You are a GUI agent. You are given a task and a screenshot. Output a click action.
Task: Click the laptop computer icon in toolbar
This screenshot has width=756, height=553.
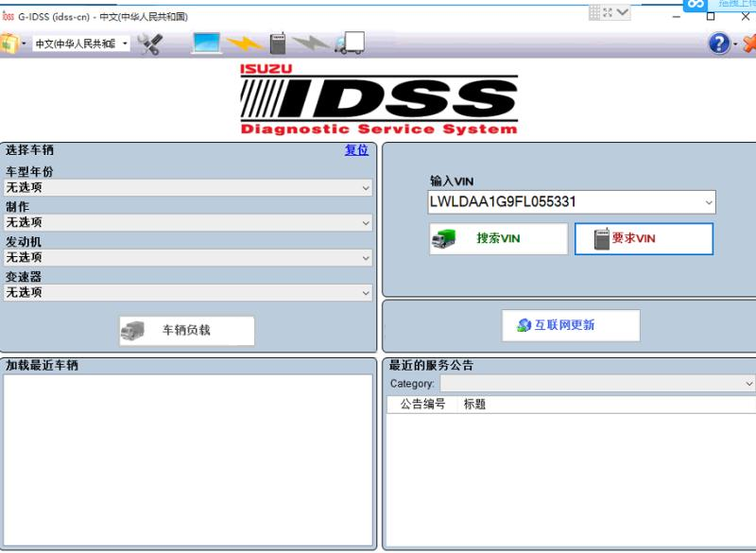coord(206,43)
